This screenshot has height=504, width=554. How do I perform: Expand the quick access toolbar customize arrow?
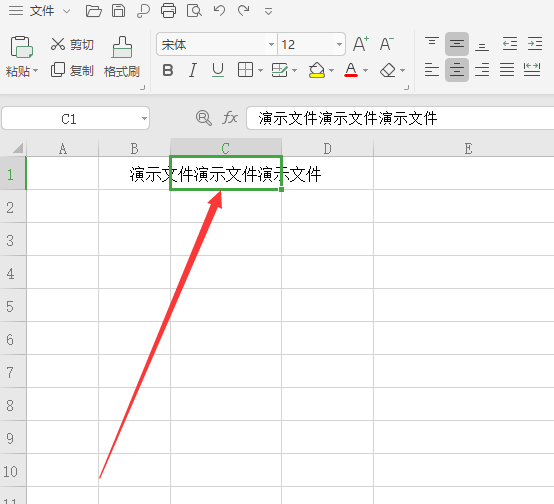[x=269, y=12]
